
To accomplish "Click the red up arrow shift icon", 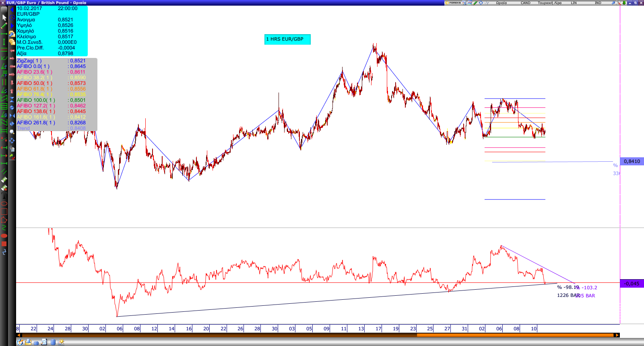I will (12, 91).
